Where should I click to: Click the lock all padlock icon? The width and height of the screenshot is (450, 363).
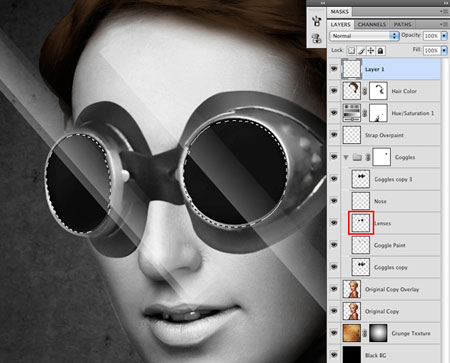pos(380,51)
